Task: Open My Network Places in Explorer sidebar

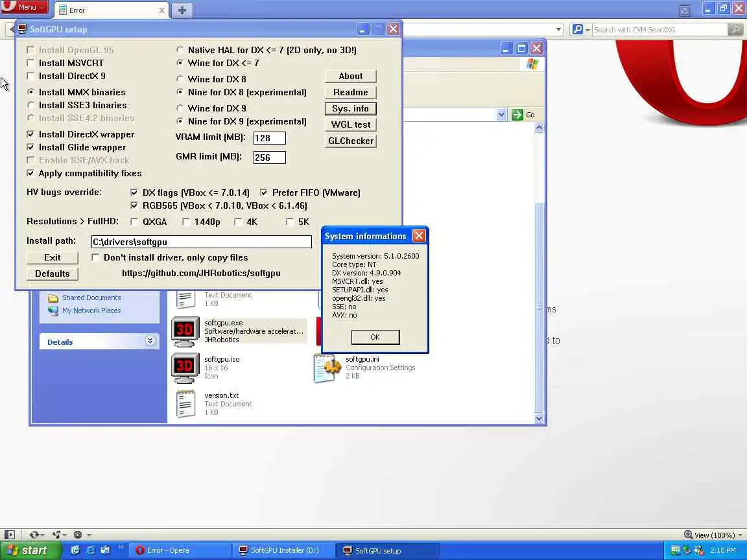Action: (91, 310)
